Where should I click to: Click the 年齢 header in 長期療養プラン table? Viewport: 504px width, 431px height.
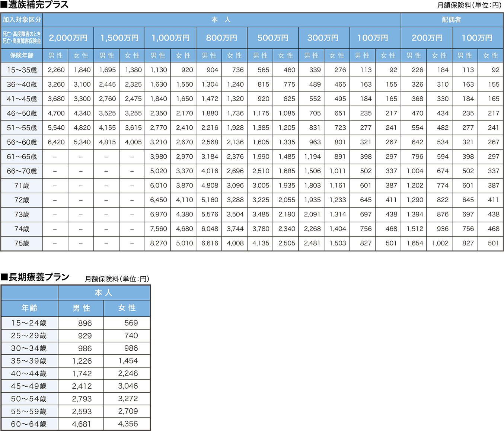point(29,308)
